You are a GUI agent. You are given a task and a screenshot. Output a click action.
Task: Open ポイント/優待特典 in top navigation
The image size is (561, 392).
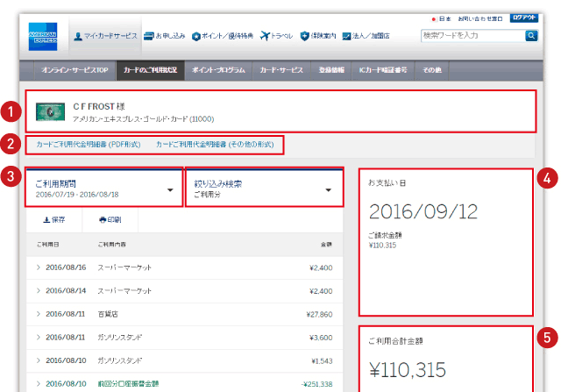tap(196, 36)
